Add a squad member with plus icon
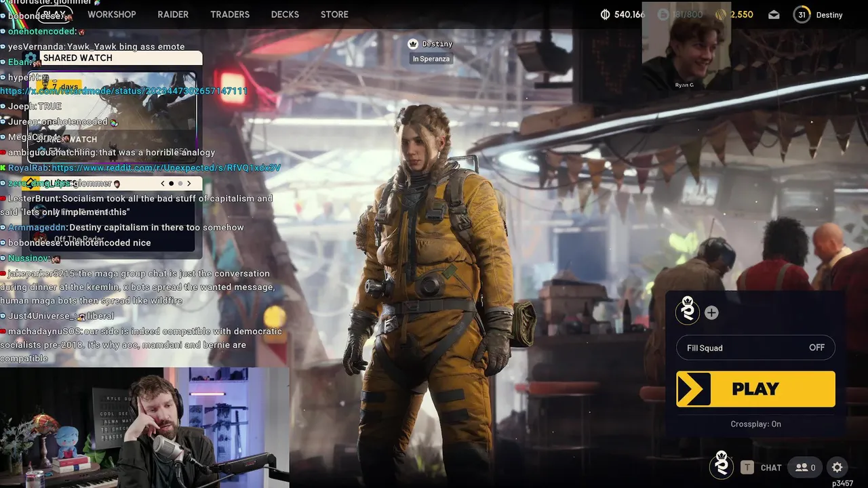Viewport: 868px width, 488px height. [x=711, y=312]
